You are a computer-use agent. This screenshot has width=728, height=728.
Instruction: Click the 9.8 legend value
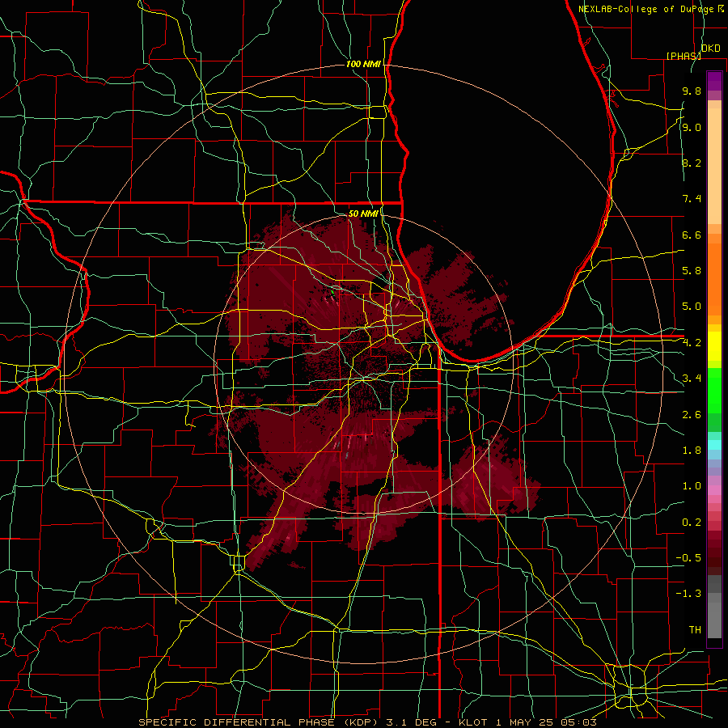pyautogui.click(x=692, y=91)
